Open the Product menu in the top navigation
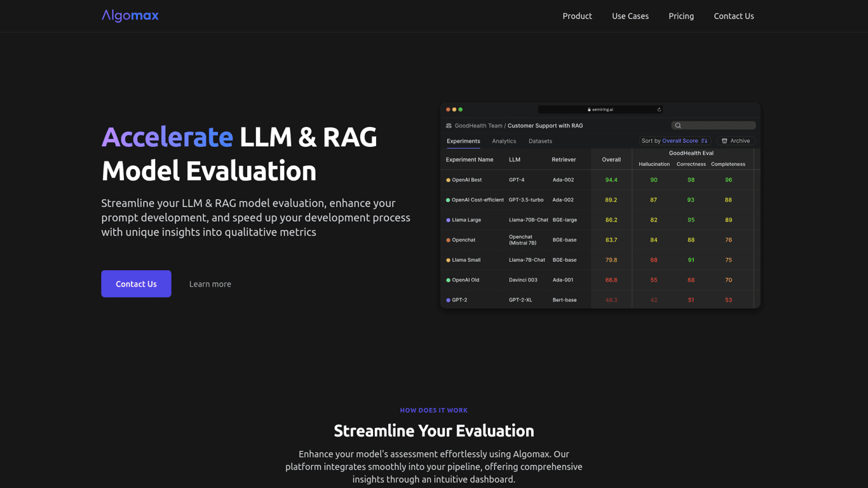 [x=577, y=16]
